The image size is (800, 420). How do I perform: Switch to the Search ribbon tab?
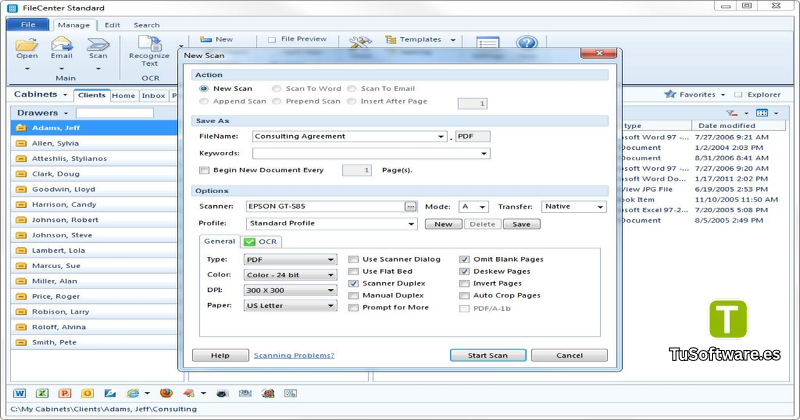tap(146, 25)
